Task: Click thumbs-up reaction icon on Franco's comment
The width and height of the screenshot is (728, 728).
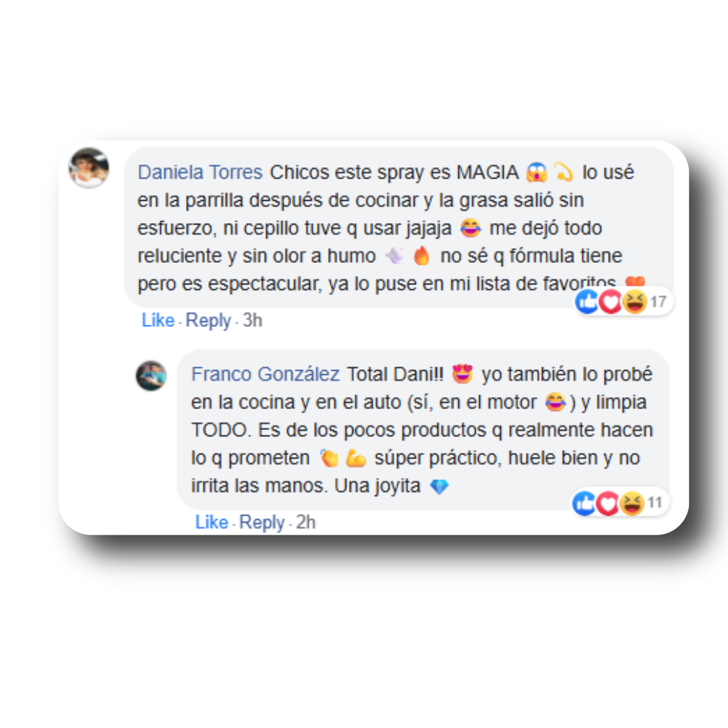Action: click(584, 504)
